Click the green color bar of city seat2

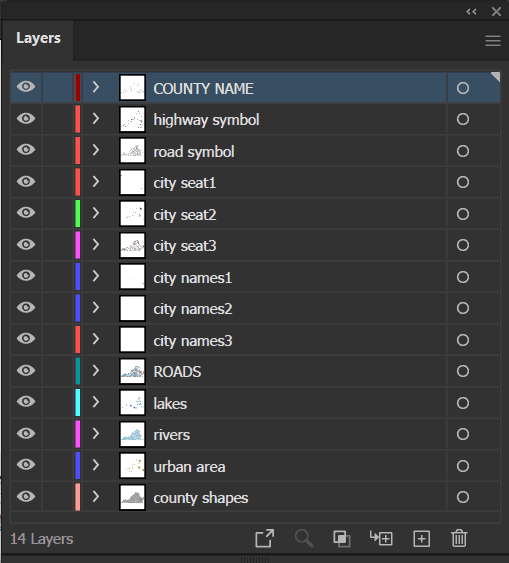coord(78,213)
